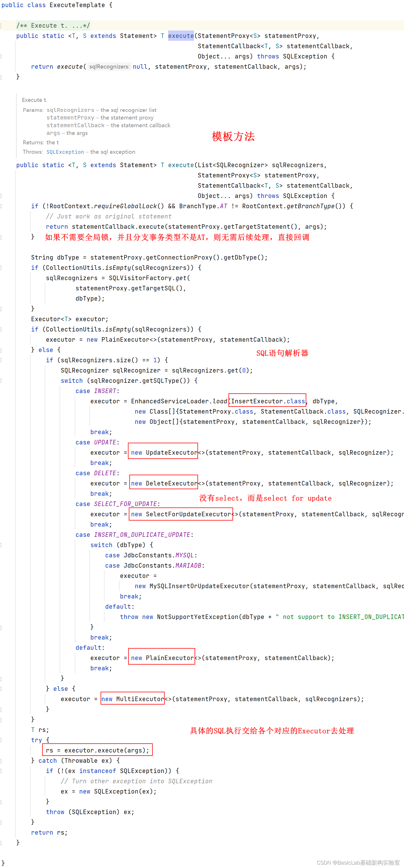
Task: Click the "Executor<T> executor;" declaration
Action: (x=70, y=319)
